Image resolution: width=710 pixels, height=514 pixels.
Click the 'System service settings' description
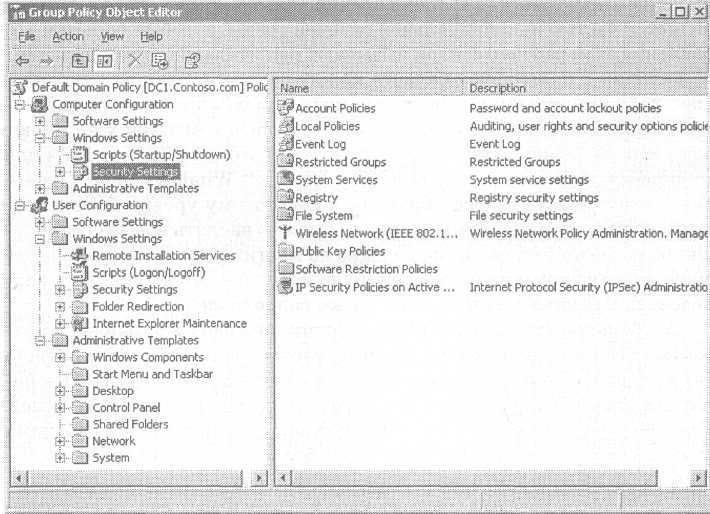(529, 180)
